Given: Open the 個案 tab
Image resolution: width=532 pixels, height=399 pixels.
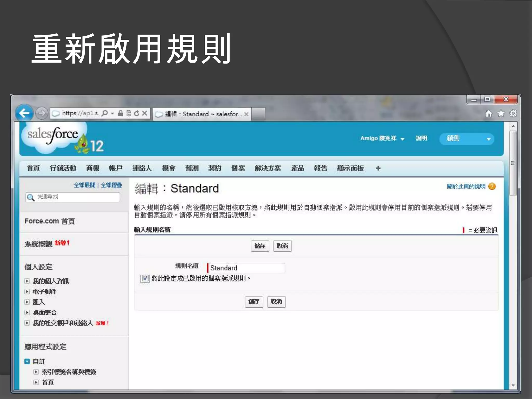Looking at the screenshot, I should coord(238,168).
